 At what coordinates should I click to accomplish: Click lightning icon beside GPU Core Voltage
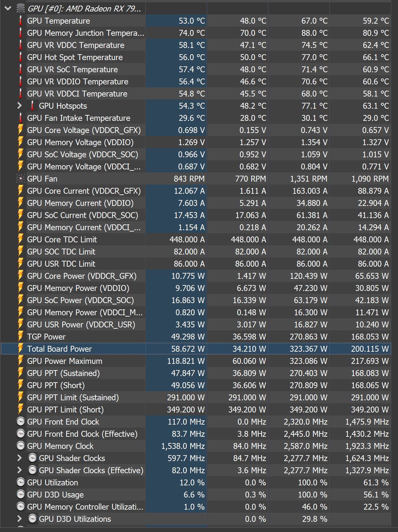[x=20, y=130]
